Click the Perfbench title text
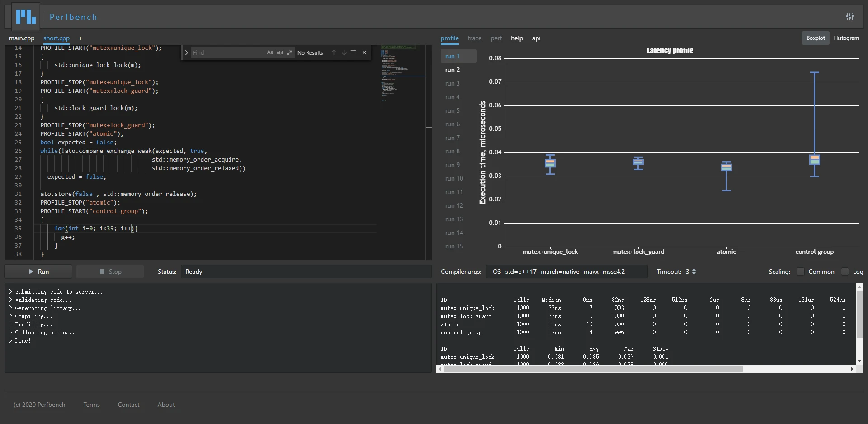 (x=73, y=17)
